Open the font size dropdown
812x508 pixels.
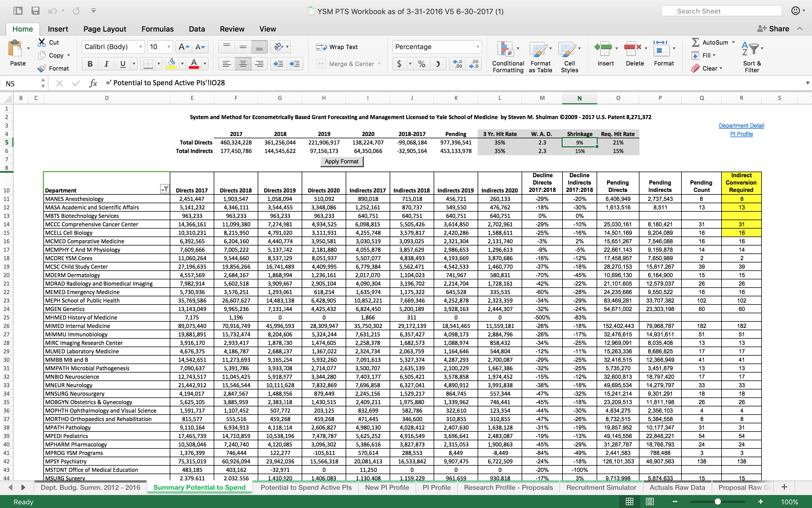coord(169,47)
